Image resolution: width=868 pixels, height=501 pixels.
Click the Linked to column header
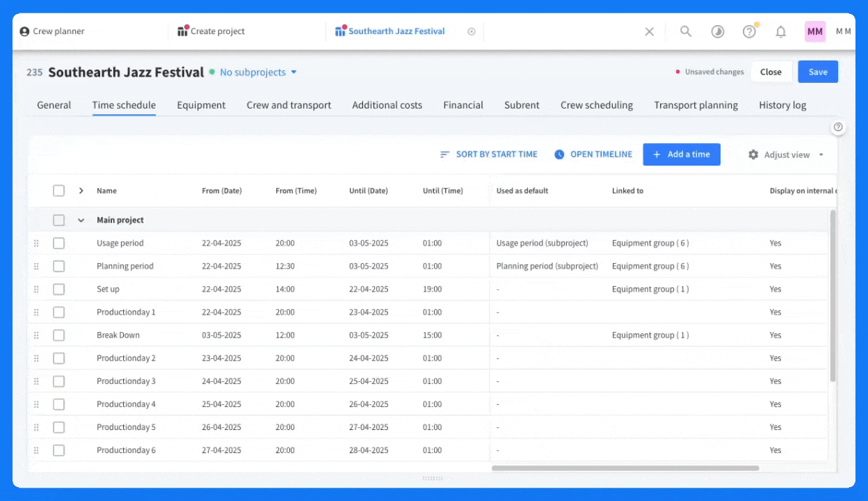(627, 191)
